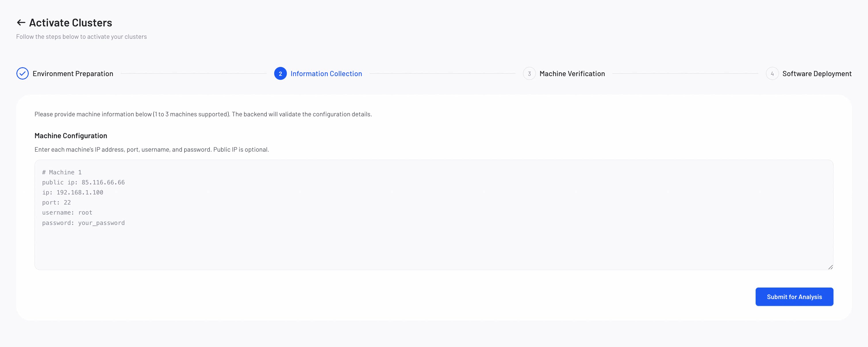
Task: Click the Submit for Analysis button
Action: tap(794, 296)
